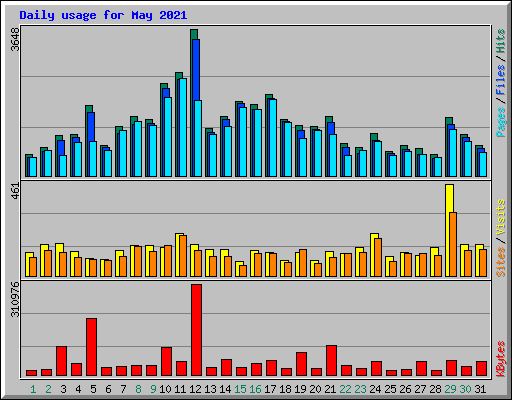Click day 7 on the x-axis

click(x=123, y=389)
